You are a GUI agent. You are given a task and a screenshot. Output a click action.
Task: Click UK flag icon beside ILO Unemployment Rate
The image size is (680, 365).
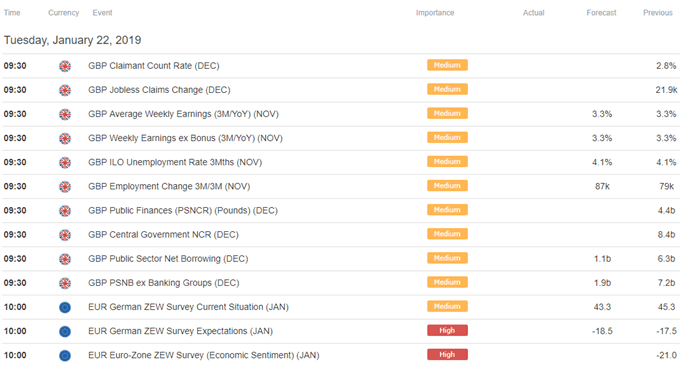click(x=65, y=163)
